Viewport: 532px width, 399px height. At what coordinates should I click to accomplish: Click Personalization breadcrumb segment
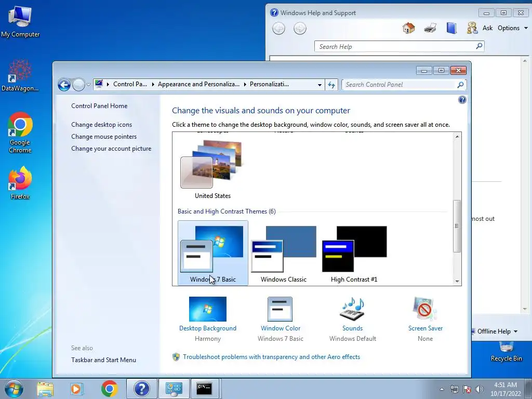coord(270,84)
